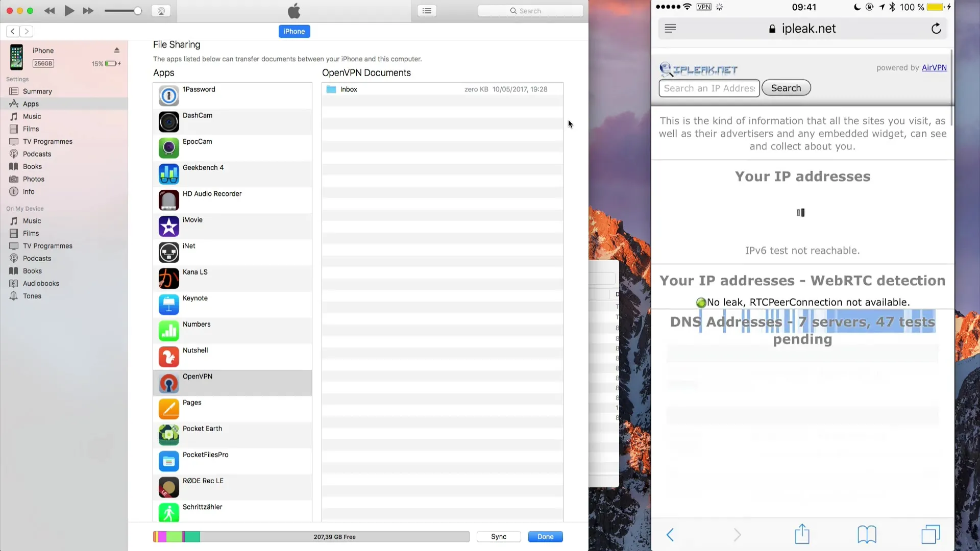Skip forward to next track
The width and height of the screenshot is (980, 551).
click(88, 11)
